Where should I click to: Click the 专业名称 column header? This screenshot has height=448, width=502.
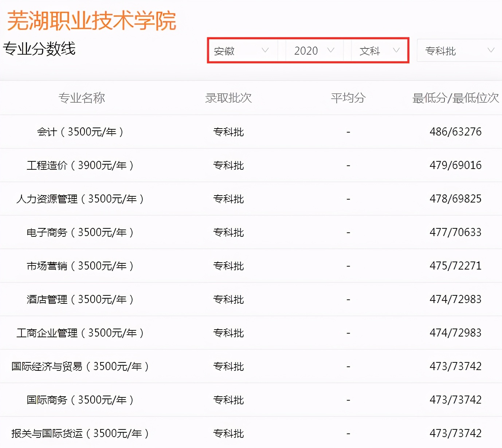tap(82, 98)
